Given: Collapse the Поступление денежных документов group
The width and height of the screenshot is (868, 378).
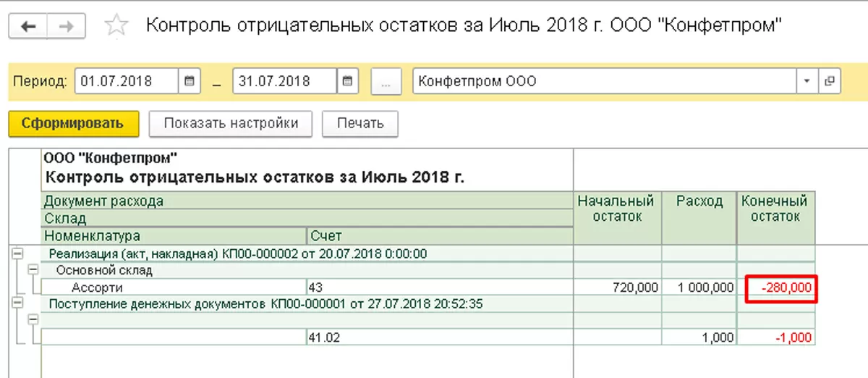Looking at the screenshot, I should [17, 303].
